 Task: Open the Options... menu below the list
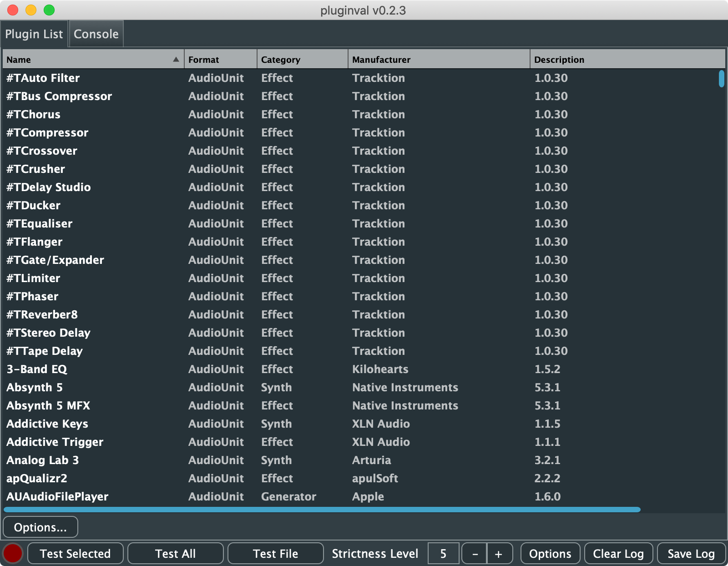[40, 527]
